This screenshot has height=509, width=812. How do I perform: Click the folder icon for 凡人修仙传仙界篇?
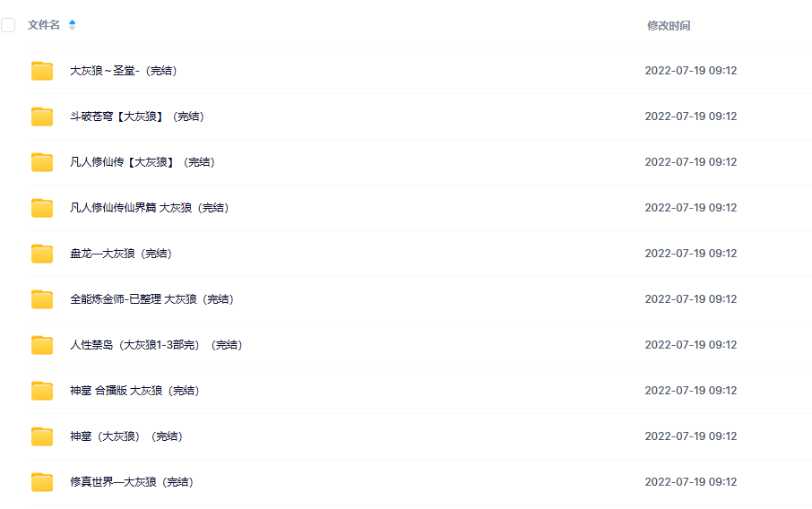[x=42, y=208]
